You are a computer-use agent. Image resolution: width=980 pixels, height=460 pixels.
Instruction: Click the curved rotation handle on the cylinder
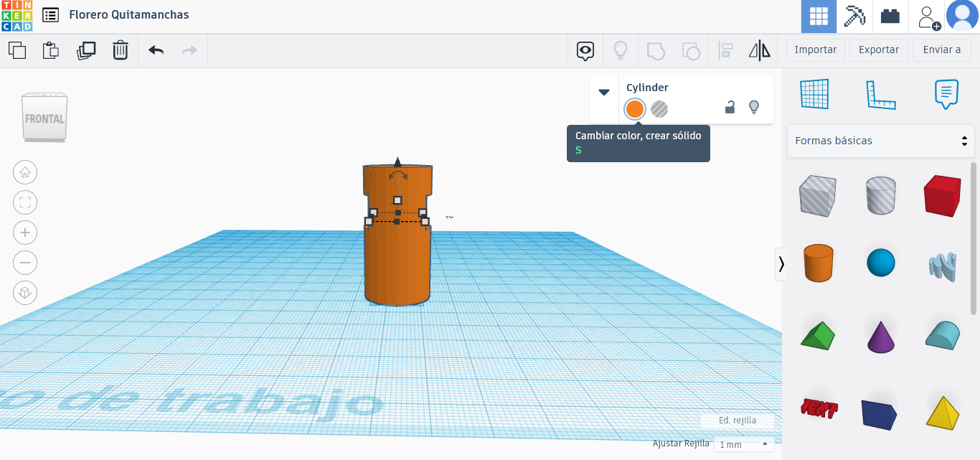coord(397,175)
